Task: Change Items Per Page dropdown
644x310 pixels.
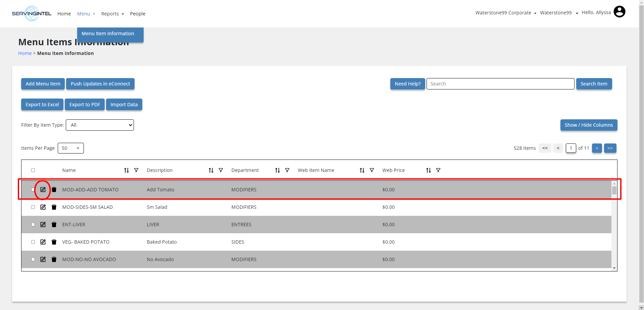Action: pyautogui.click(x=70, y=148)
